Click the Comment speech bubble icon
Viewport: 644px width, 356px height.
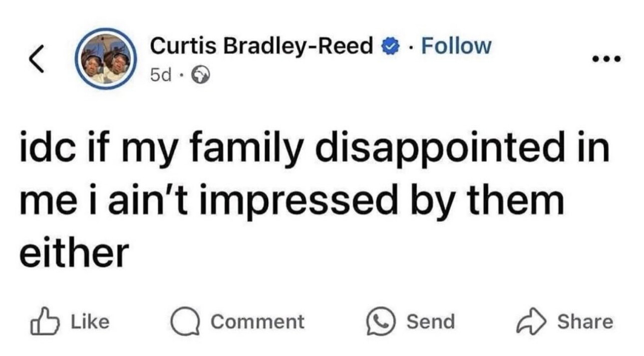pyautogui.click(x=185, y=322)
